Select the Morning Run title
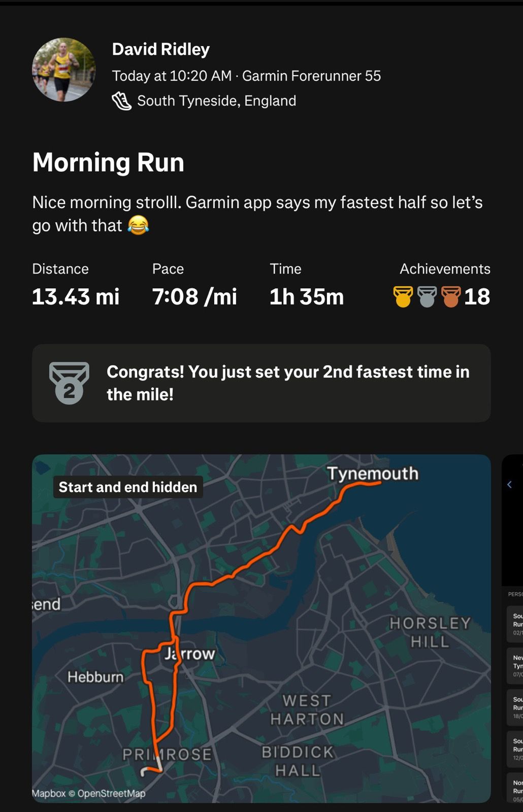523x812 pixels. 108,162
